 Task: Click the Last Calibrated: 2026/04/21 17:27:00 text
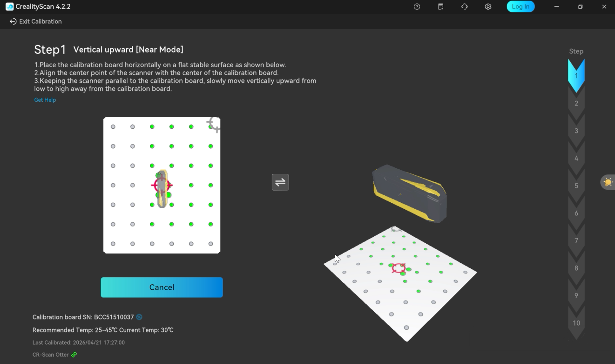pyautogui.click(x=79, y=342)
